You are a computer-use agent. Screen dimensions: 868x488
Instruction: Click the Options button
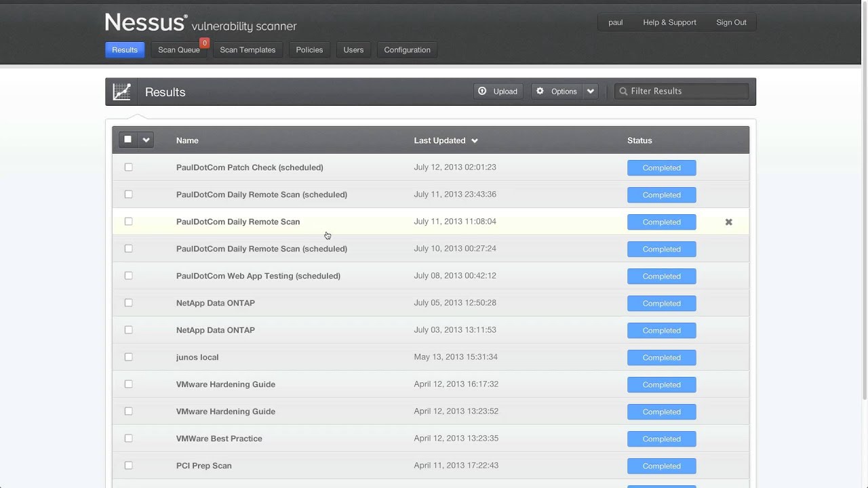557,91
